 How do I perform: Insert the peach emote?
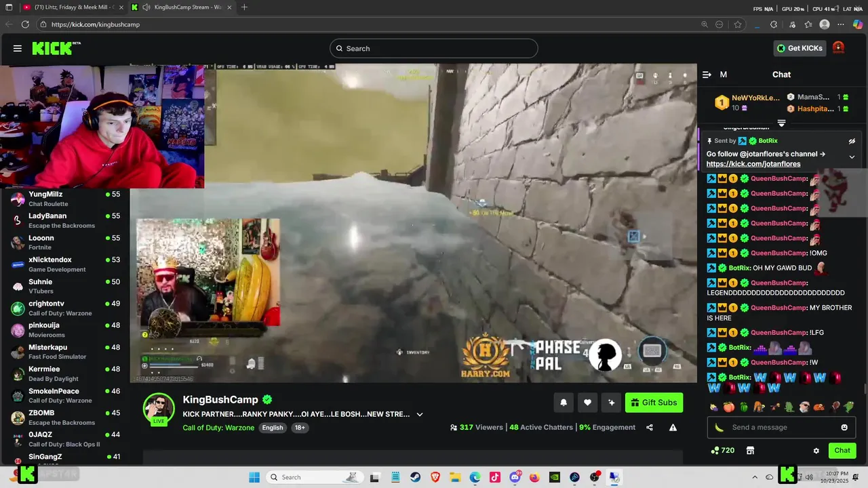point(729,407)
